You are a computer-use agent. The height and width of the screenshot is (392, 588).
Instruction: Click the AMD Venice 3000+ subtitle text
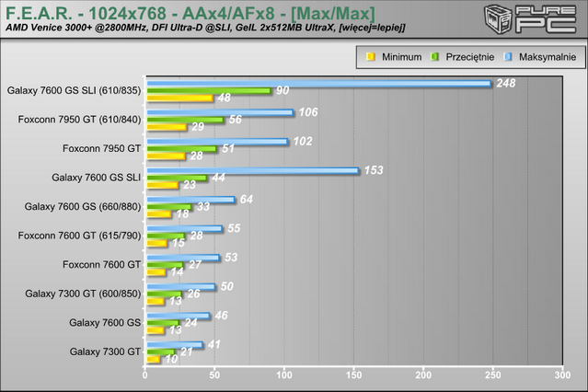pyautogui.click(x=205, y=28)
